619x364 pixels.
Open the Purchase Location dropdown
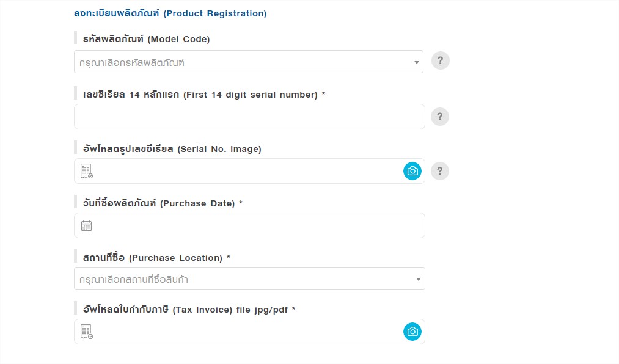coord(249,279)
